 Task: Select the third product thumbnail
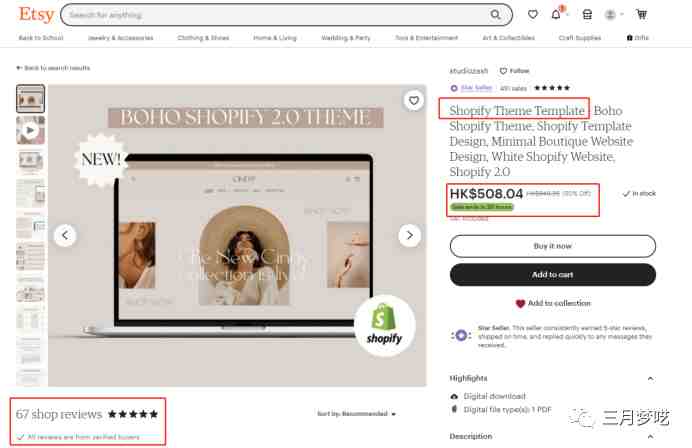[30, 162]
